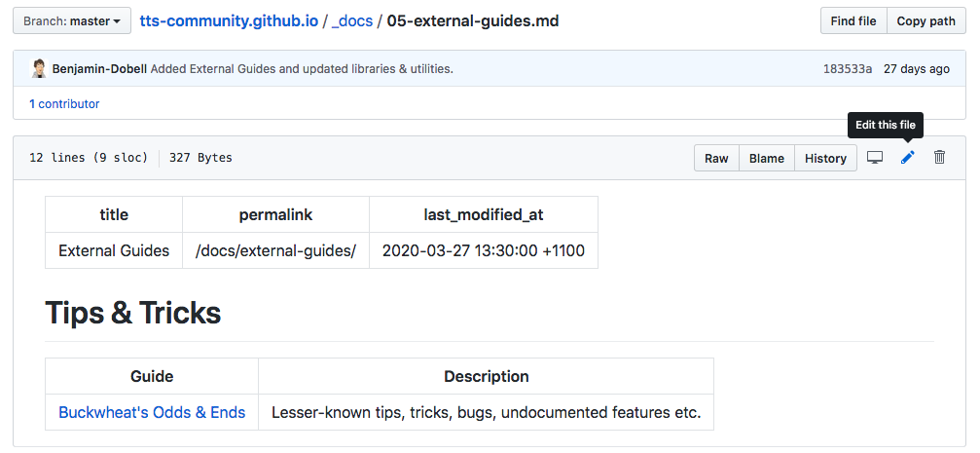Click the /docs/external-guides/ permalink cell
The image size is (980, 453).
pos(275,250)
